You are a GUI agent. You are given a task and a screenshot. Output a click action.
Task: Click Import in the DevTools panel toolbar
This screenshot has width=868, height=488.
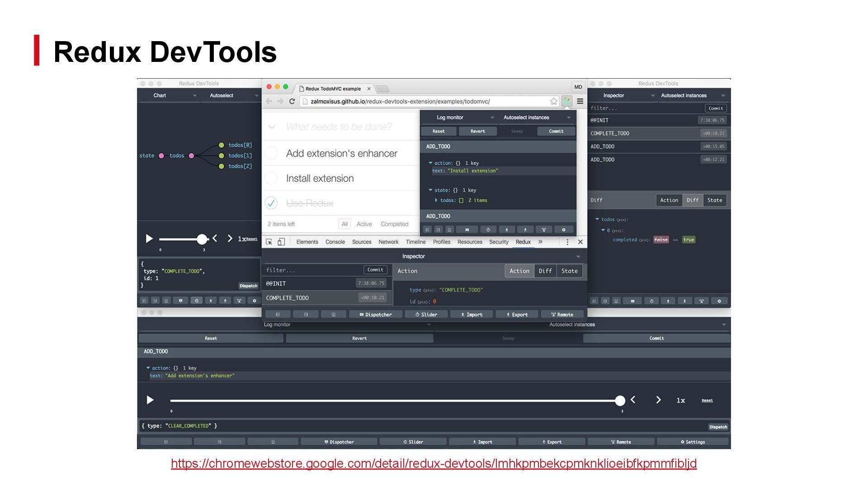[x=472, y=314]
